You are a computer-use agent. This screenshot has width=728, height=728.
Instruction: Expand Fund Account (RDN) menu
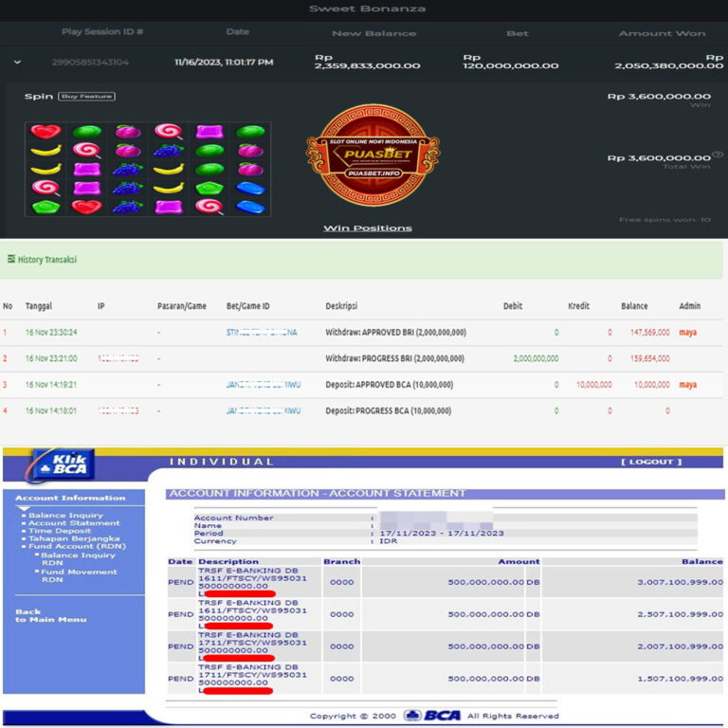[x=77, y=546]
